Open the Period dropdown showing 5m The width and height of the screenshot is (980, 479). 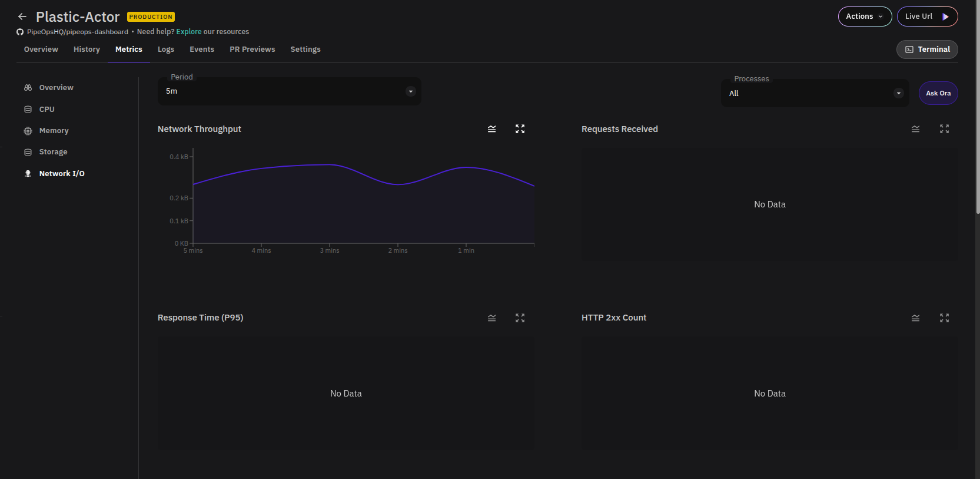(x=290, y=91)
